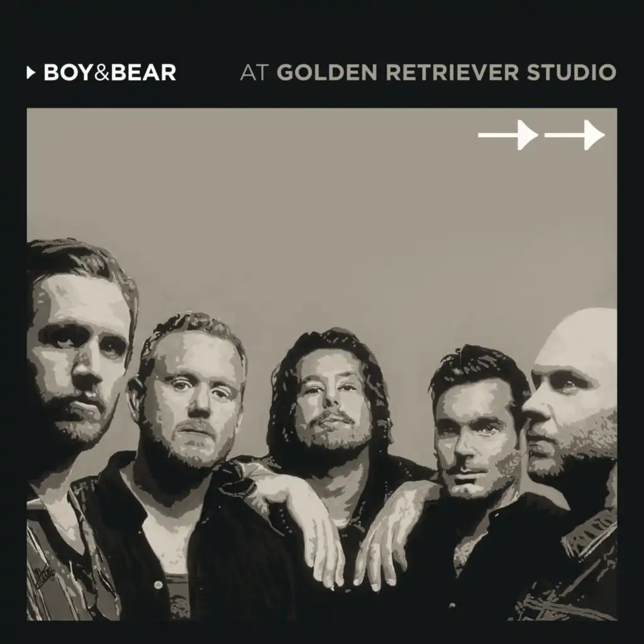
Task: Click the white button on the dark shirt
Action: [x=158, y=584]
